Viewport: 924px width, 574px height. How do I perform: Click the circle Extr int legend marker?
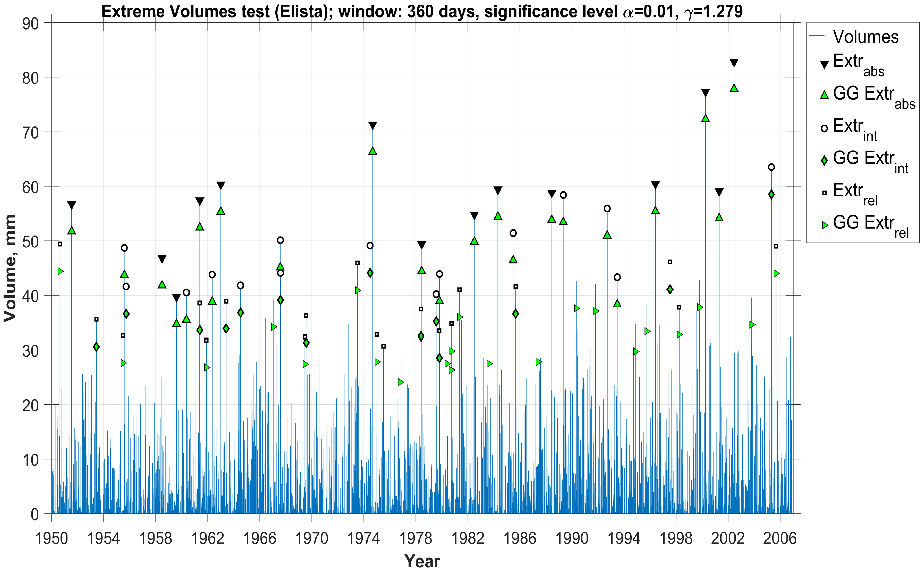(824, 128)
